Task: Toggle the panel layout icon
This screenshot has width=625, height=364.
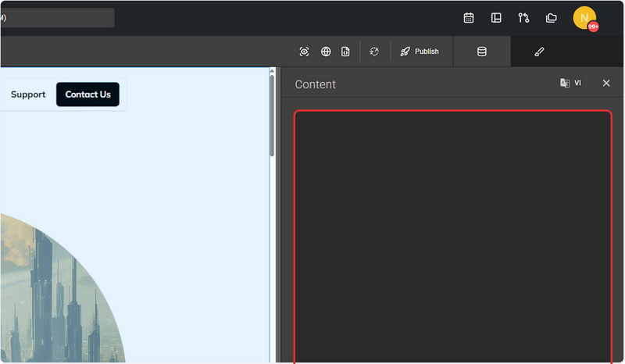Action: (x=496, y=18)
